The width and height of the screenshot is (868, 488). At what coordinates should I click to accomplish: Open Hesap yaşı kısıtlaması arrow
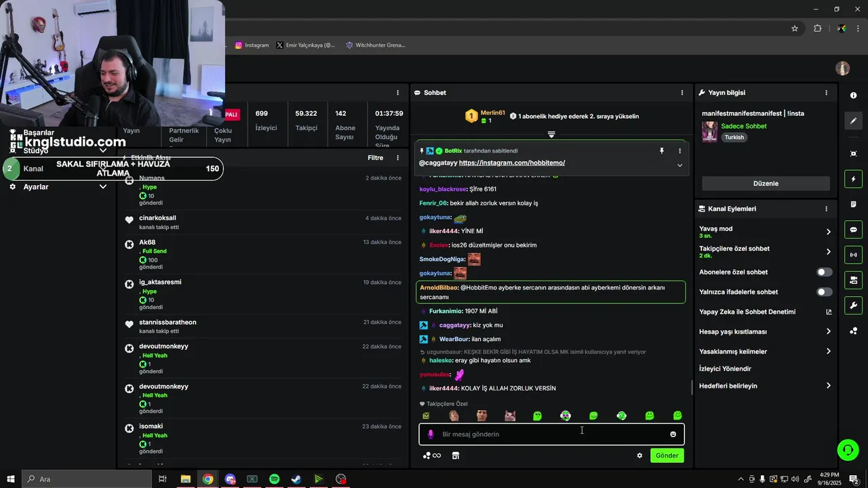[x=828, y=331]
